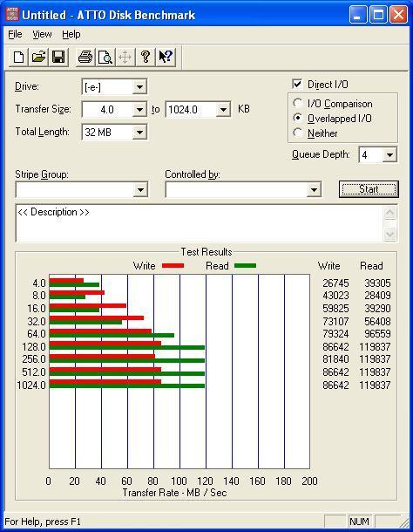Click read value 39305 for 4.0 KB
The width and height of the screenshot is (413, 532).
377,283
